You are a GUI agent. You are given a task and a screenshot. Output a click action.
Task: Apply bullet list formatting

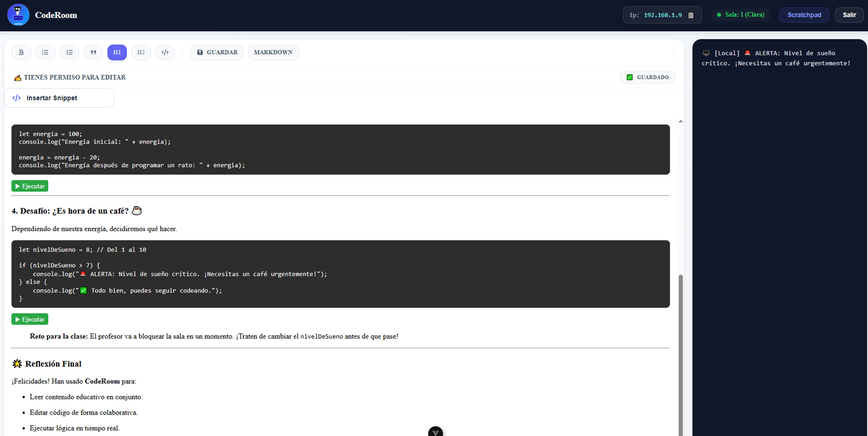click(x=45, y=52)
